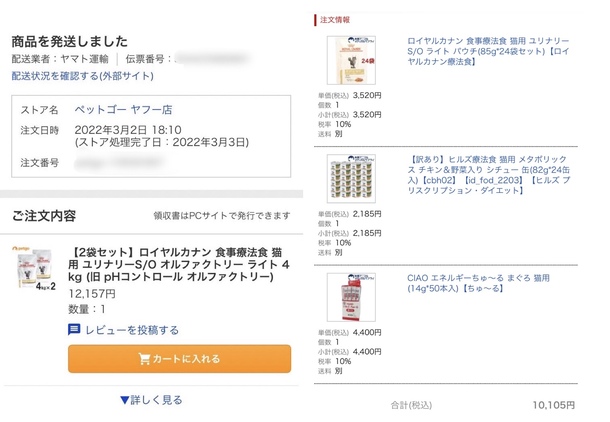Open the Royal Canin 4kg×2 bag thumbnail
This screenshot has width=610, height=422.
[x=37, y=269]
